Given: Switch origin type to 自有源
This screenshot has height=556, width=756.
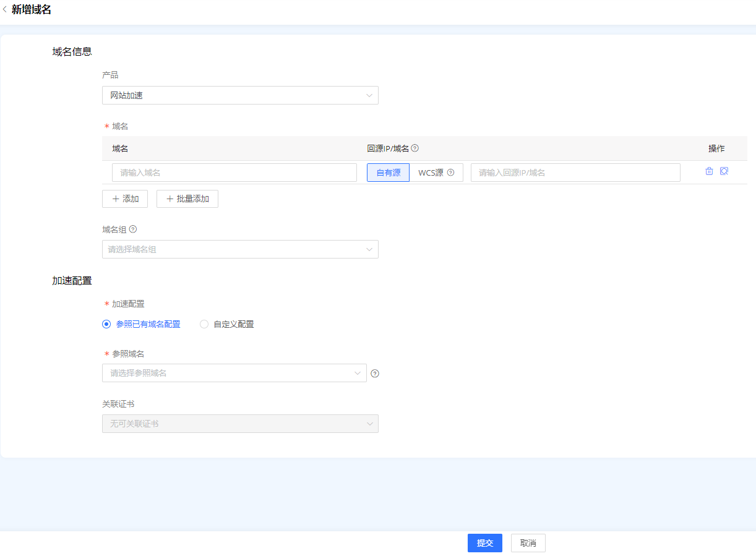Looking at the screenshot, I should [x=388, y=173].
